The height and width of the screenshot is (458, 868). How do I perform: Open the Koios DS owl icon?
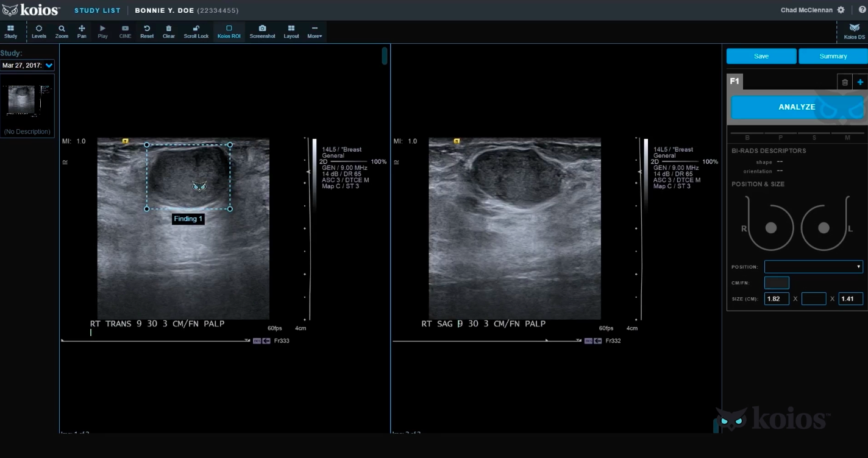tap(854, 32)
